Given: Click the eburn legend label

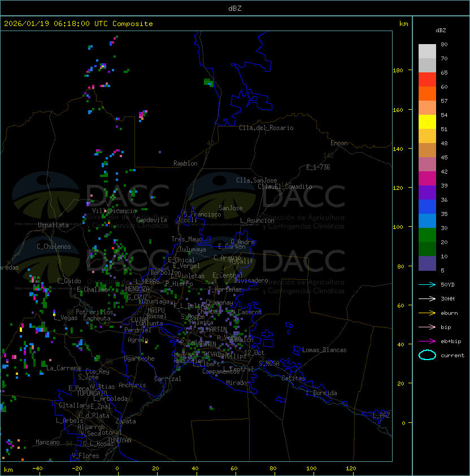Looking at the screenshot, I should [449, 313].
